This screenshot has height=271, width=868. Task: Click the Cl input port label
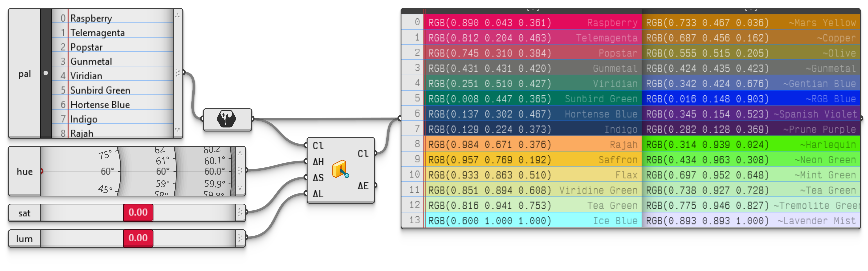[x=318, y=146]
